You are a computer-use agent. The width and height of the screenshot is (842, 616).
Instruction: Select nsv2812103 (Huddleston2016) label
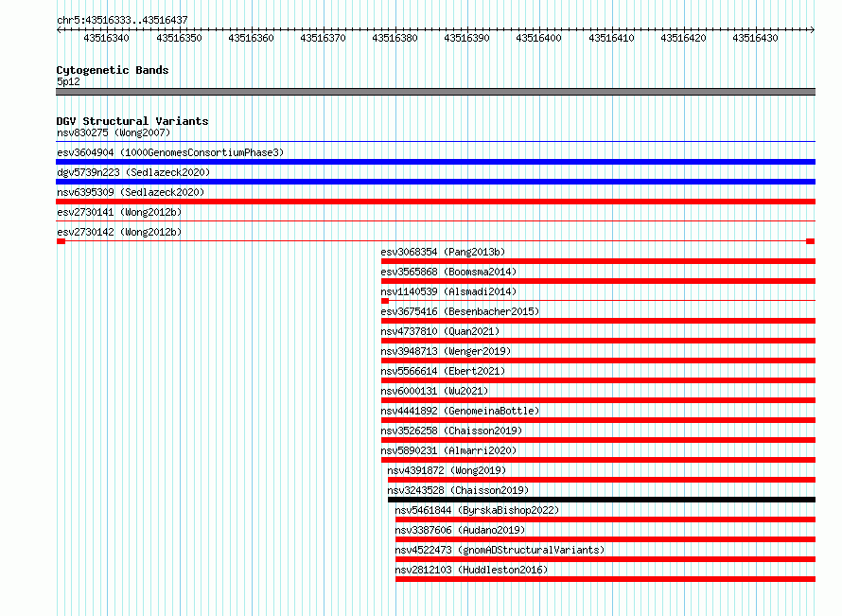click(x=471, y=570)
